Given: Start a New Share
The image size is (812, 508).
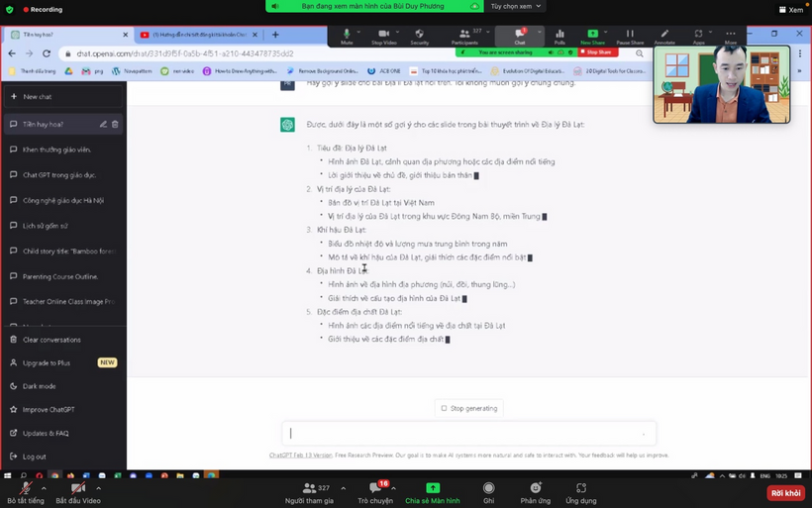Looking at the screenshot, I should tap(592, 37).
